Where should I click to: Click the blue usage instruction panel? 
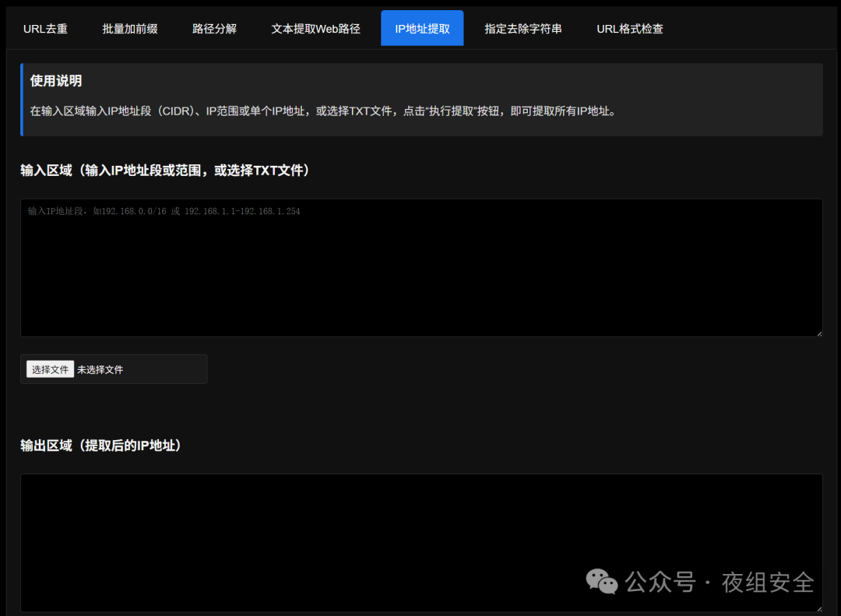pyautogui.click(x=420, y=100)
